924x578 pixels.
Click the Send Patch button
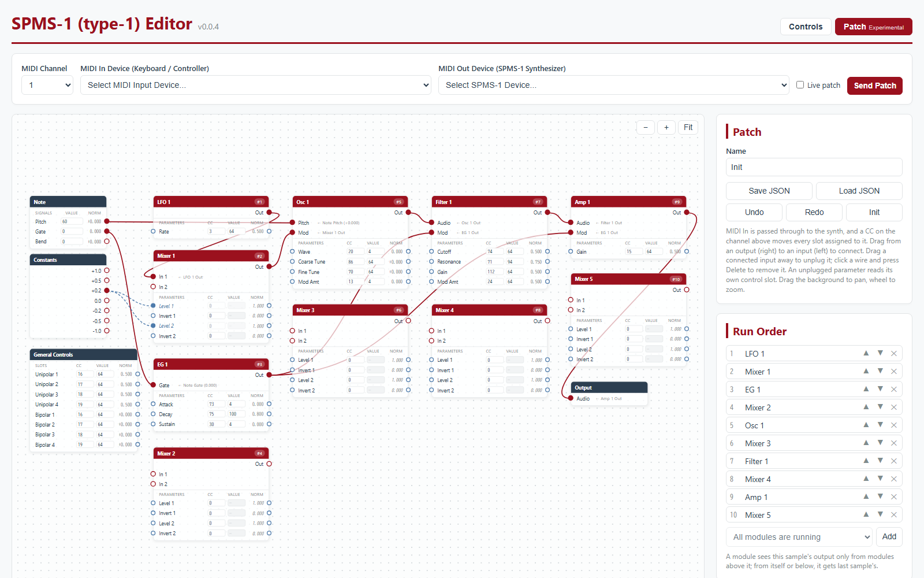coord(875,86)
